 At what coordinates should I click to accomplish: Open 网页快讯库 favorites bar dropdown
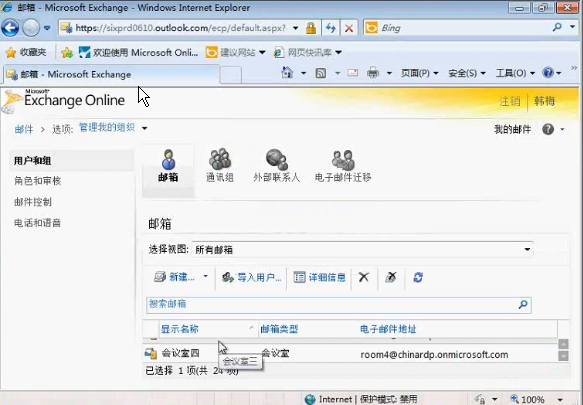coord(307,52)
